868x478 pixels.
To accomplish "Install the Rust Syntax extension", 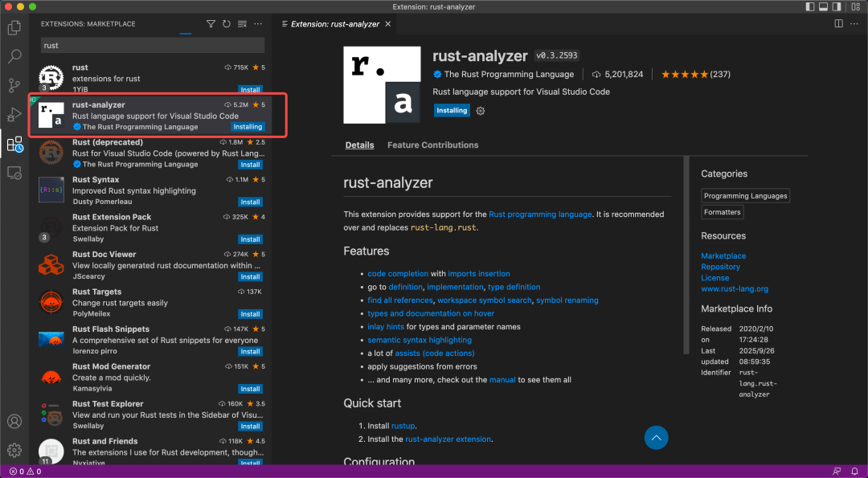I will [250, 202].
